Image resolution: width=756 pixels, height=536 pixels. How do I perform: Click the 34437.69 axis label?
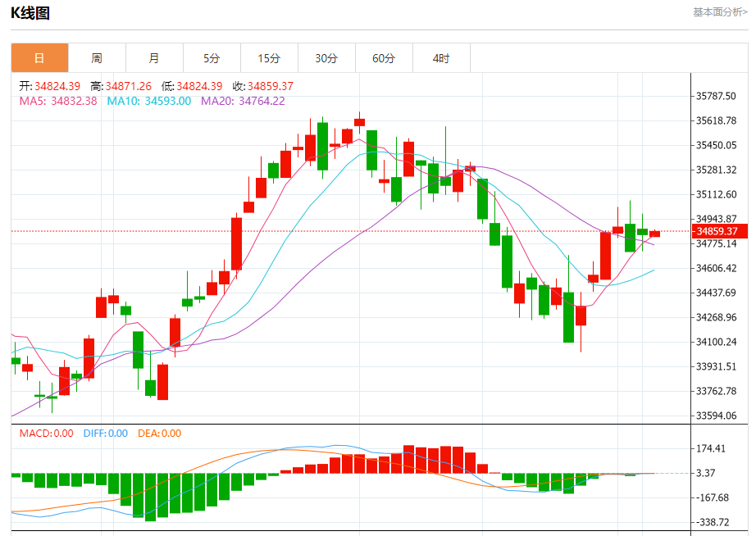tap(716, 293)
